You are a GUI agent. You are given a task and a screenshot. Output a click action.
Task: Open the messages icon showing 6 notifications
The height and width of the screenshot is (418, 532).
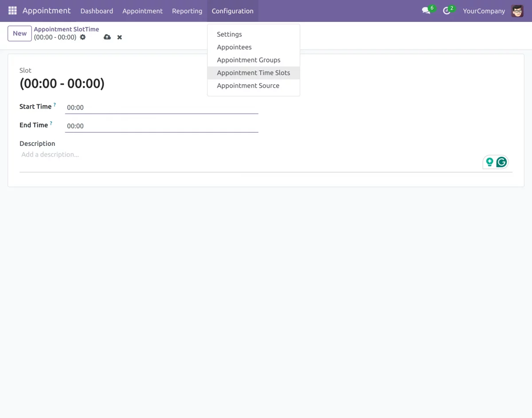coord(426,11)
